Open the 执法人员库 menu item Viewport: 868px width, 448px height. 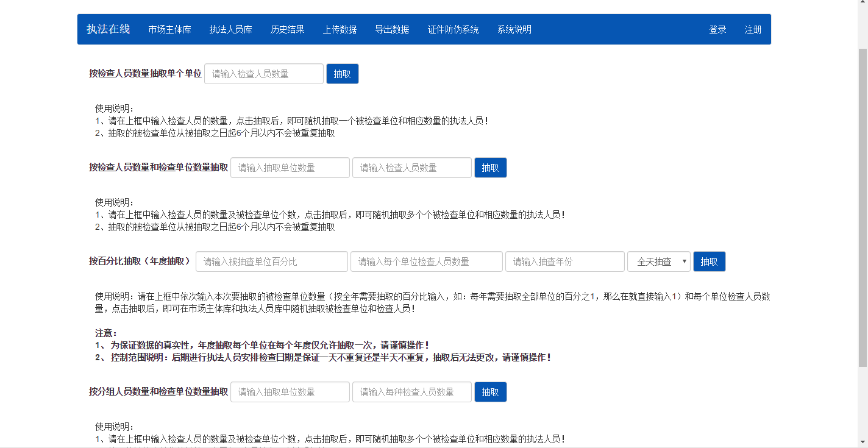pyautogui.click(x=230, y=29)
